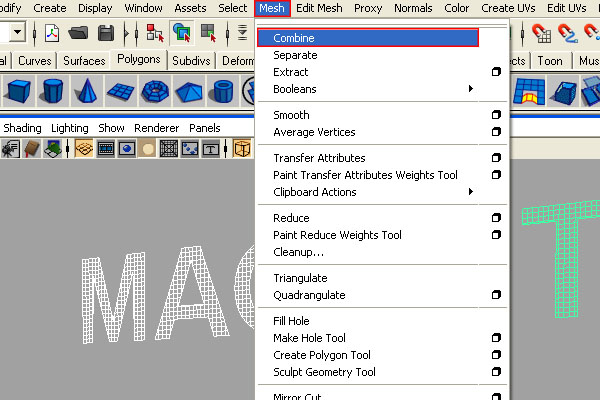Open the Edit Mesh menu
This screenshot has width=600, height=400.
pos(319,8)
